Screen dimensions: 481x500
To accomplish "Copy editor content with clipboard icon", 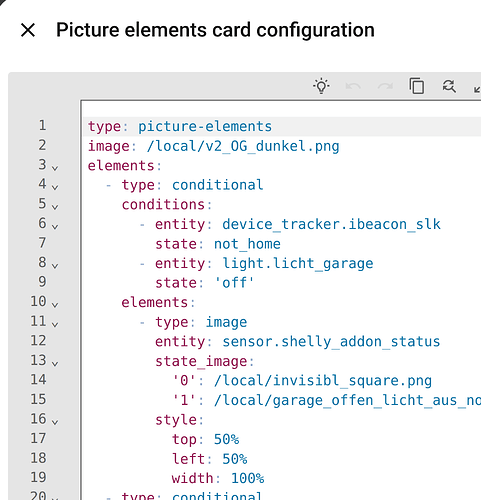I will 417,86.
